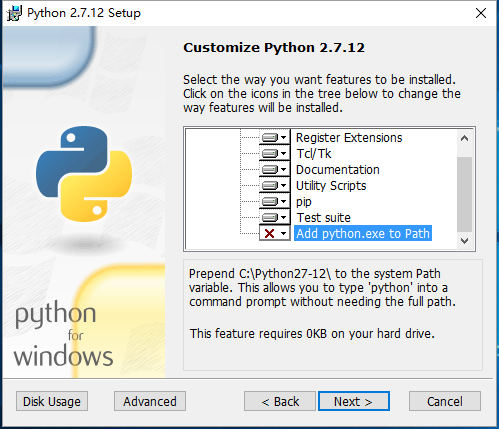This screenshot has width=499, height=429.
Task: Select the Register Extensions feature label
Action: [349, 138]
